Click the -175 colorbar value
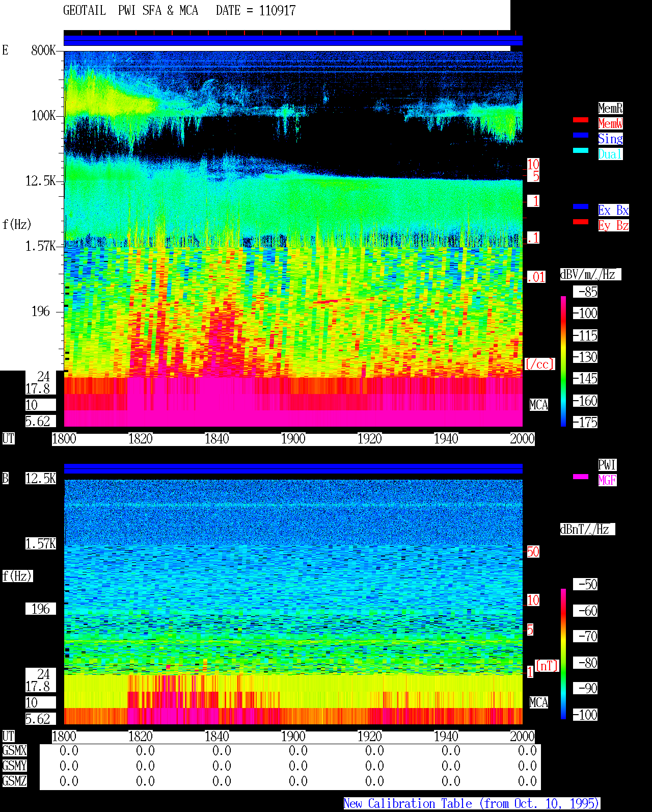The height and width of the screenshot is (812, 652). point(585,422)
